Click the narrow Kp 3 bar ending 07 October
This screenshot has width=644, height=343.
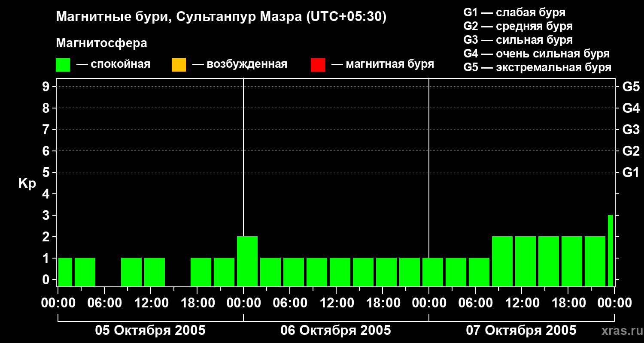tap(611, 250)
